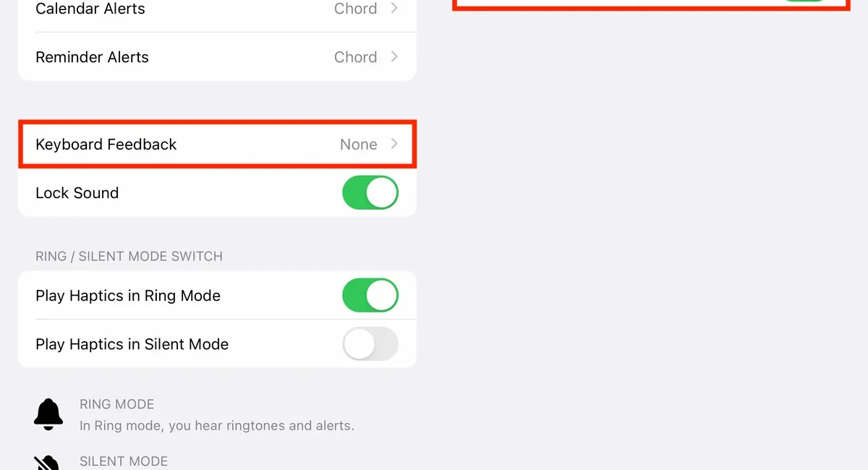868x470 pixels.
Task: Expand the Calendar Alerts chevron
Action: pos(394,9)
